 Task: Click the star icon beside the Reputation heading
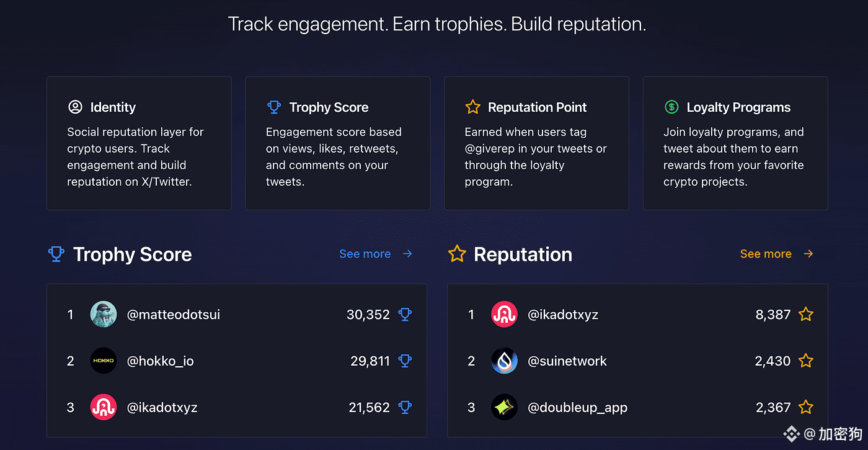pos(457,254)
